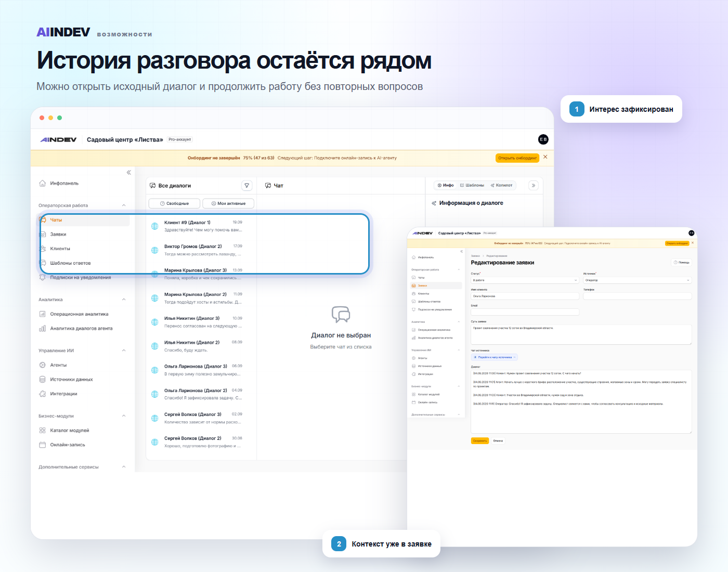Click the Суть заявки text area
This screenshot has width=728, height=572.
pyautogui.click(x=581, y=334)
